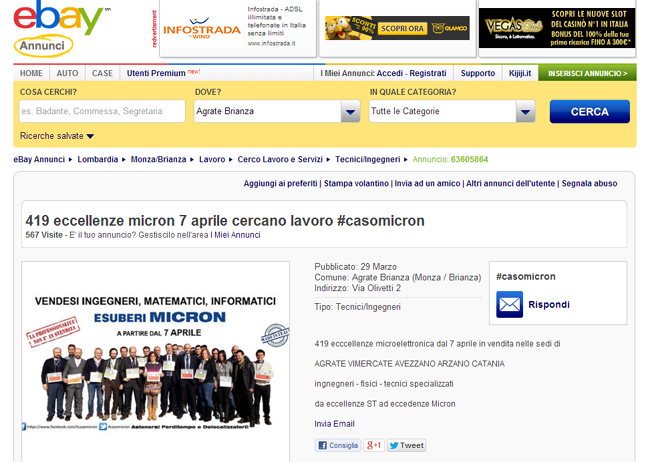Viewport: 650px width, 462px height.
Task: Click the blue CERCA search button
Action: click(x=589, y=112)
